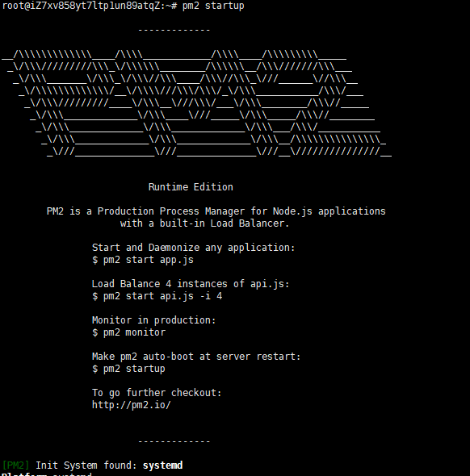Screen dimensions: 470x476
Task: Click the 'To go further checkout:' line
Action: tap(157, 393)
